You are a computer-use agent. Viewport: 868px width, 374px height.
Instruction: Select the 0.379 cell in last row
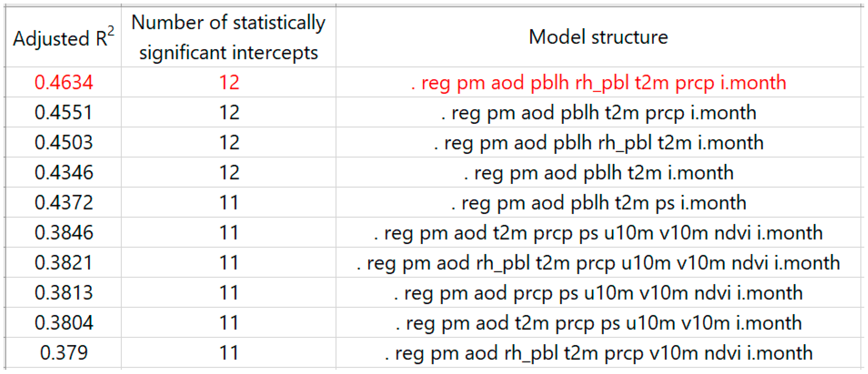[x=63, y=352]
